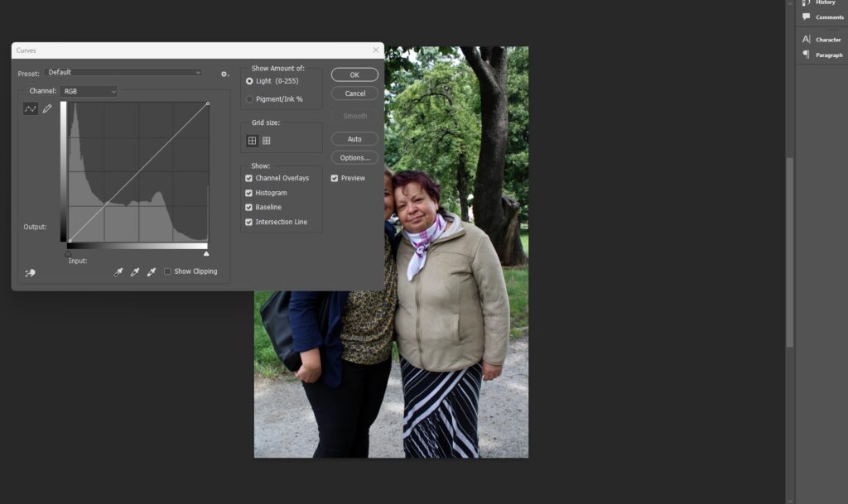This screenshot has width=848, height=504.
Task: Open the Preset dropdown
Action: [124, 72]
